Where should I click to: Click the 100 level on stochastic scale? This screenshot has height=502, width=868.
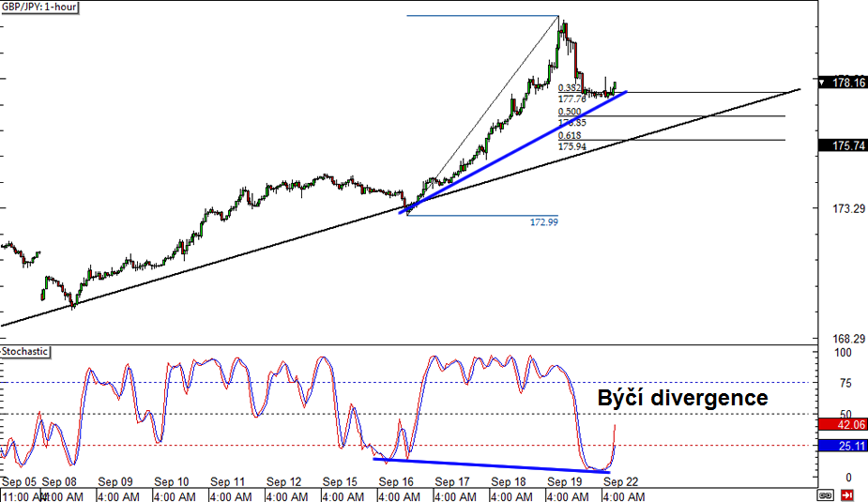click(x=843, y=353)
